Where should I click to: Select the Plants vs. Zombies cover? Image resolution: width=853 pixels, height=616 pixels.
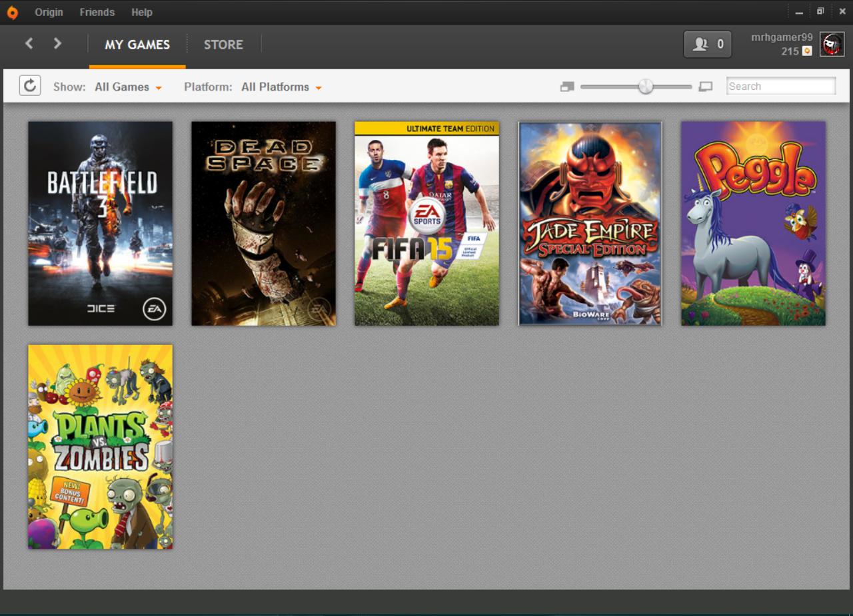coord(101,447)
